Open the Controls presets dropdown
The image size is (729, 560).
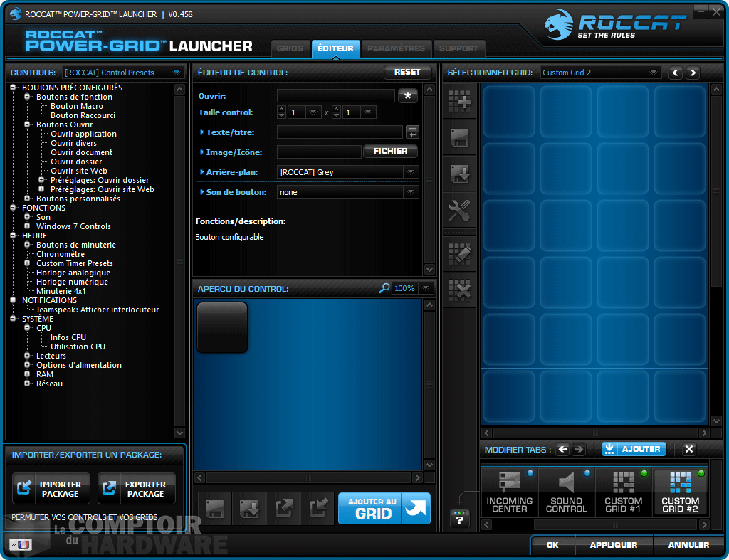176,73
